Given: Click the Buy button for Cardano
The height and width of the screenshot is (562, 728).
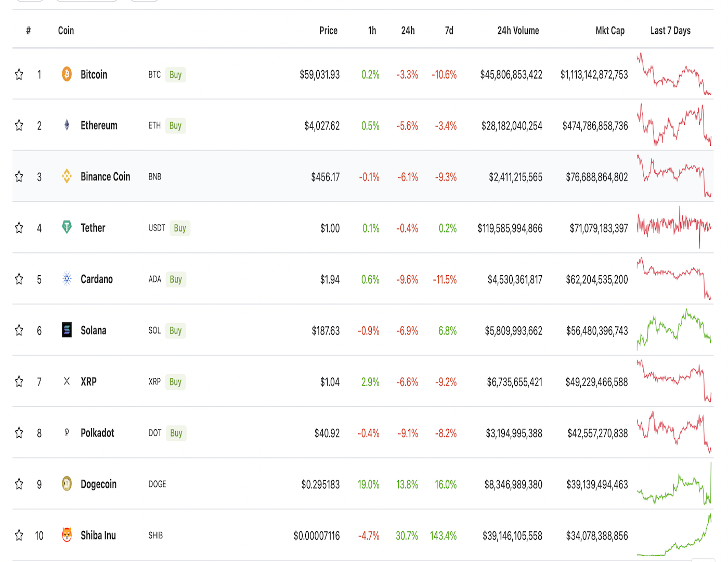Looking at the screenshot, I should [x=176, y=279].
